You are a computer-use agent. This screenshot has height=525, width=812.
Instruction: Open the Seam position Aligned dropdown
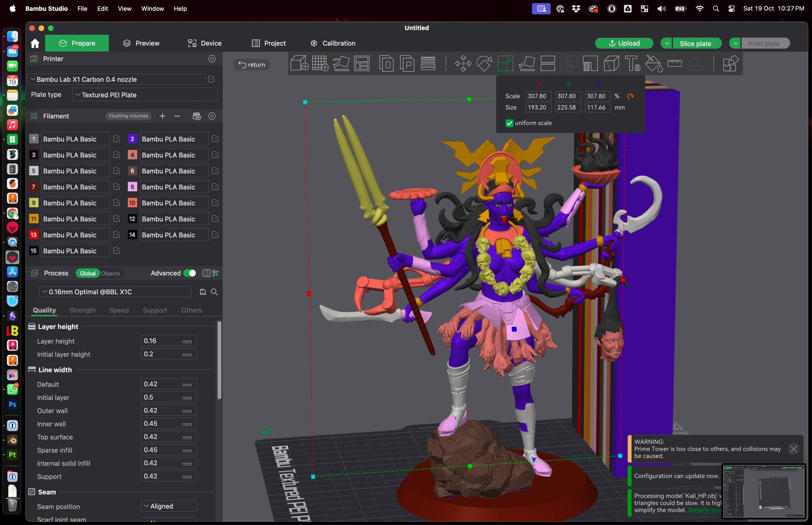169,506
